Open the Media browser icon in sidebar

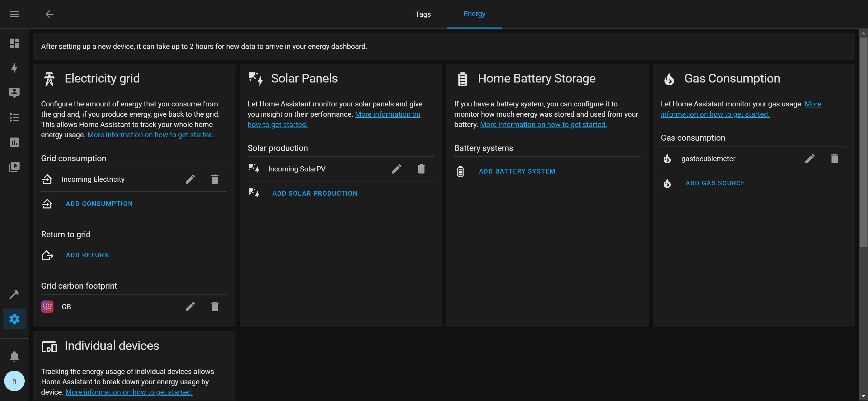(14, 167)
